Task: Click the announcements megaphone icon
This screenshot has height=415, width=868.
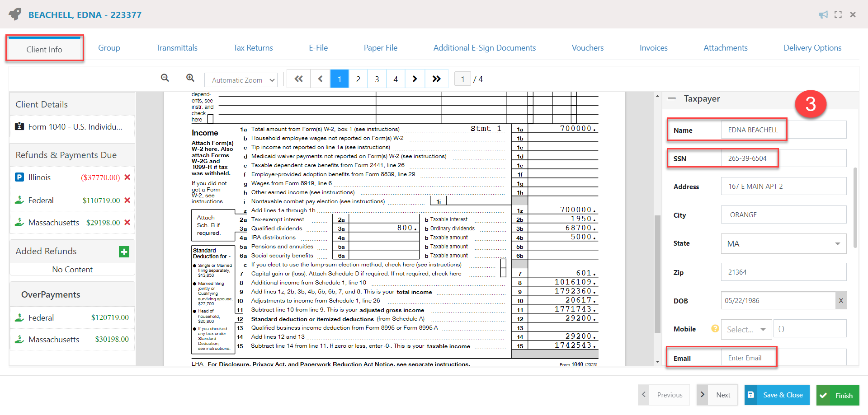Action: tap(823, 15)
